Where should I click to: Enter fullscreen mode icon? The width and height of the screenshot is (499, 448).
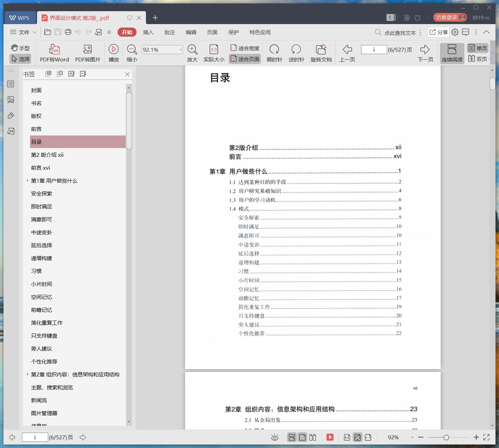coord(486,437)
